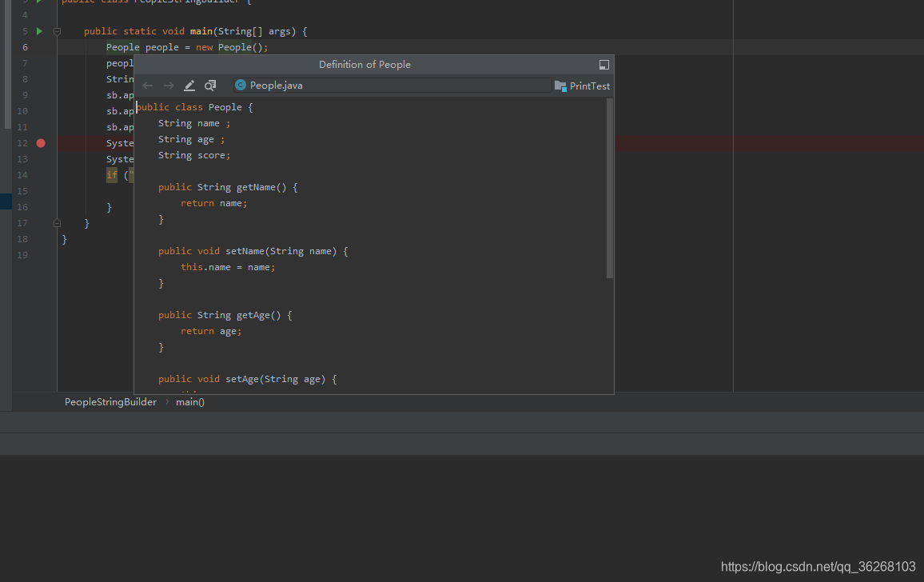924x582 pixels.
Task: Click line number 19 in the gutter
Action: tap(22, 255)
